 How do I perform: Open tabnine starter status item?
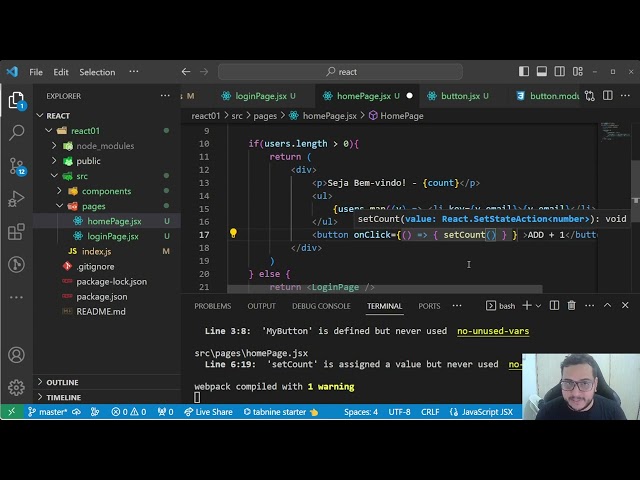pyautogui.click(x=281, y=412)
